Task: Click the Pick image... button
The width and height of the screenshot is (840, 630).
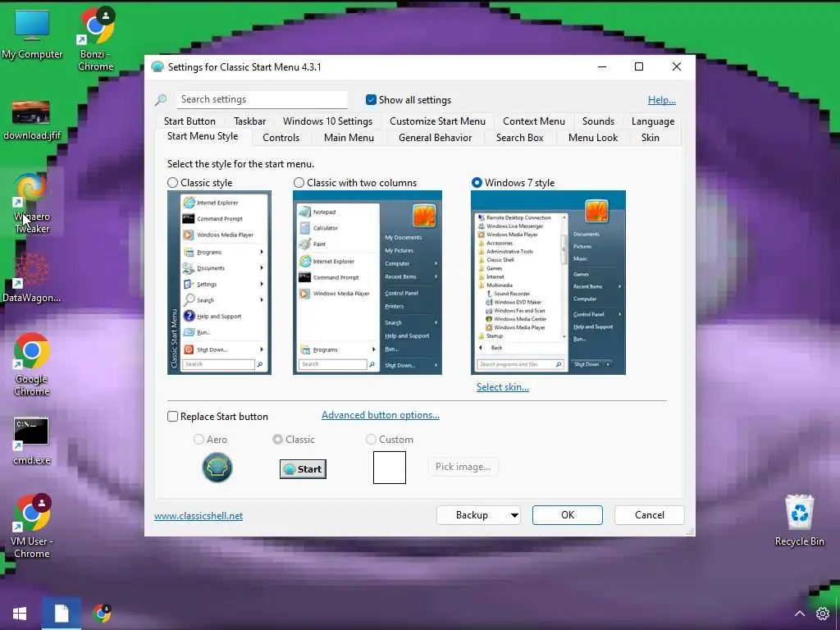Action: 463,467
